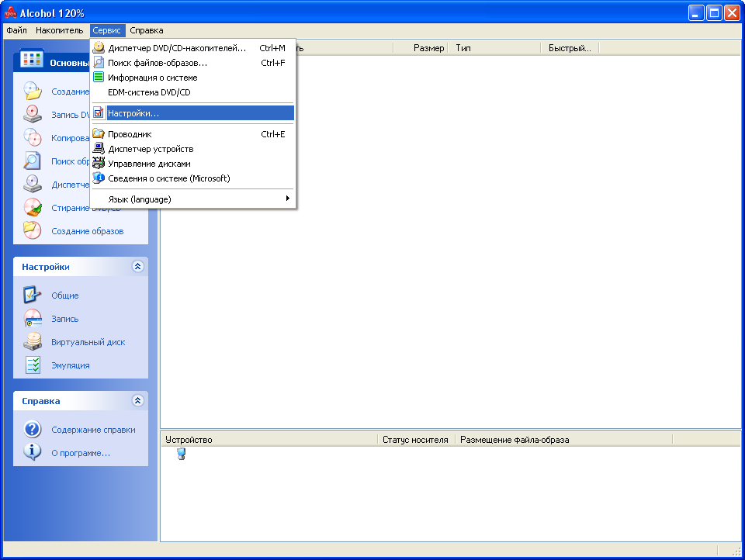This screenshot has height=560, width=745.
Task: Click the Статус носителя column header
Action: (415, 440)
